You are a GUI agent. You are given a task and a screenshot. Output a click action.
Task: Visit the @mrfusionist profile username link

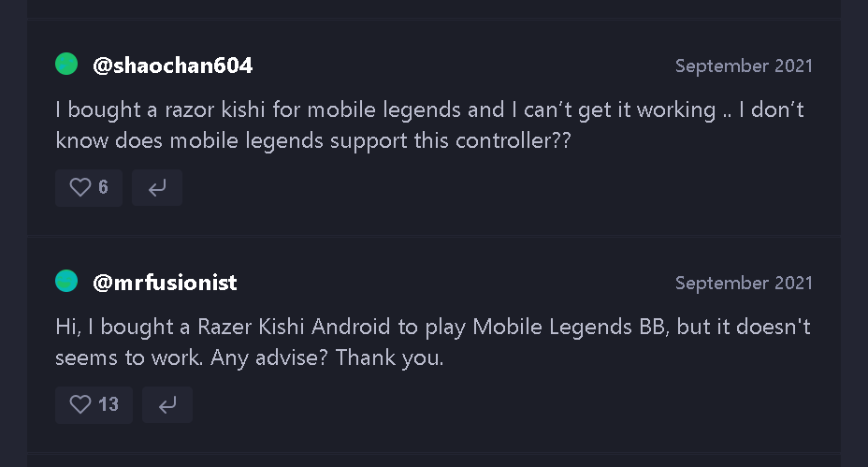click(x=165, y=283)
